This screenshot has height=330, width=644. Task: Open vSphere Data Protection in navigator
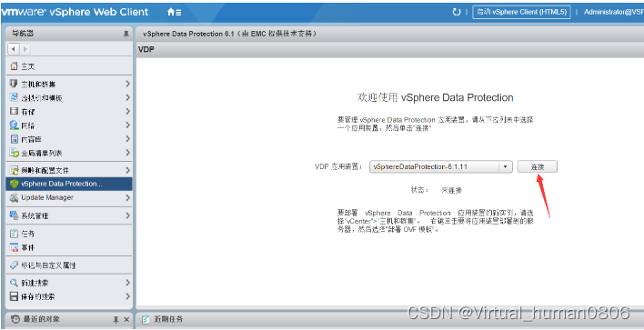pos(69,184)
